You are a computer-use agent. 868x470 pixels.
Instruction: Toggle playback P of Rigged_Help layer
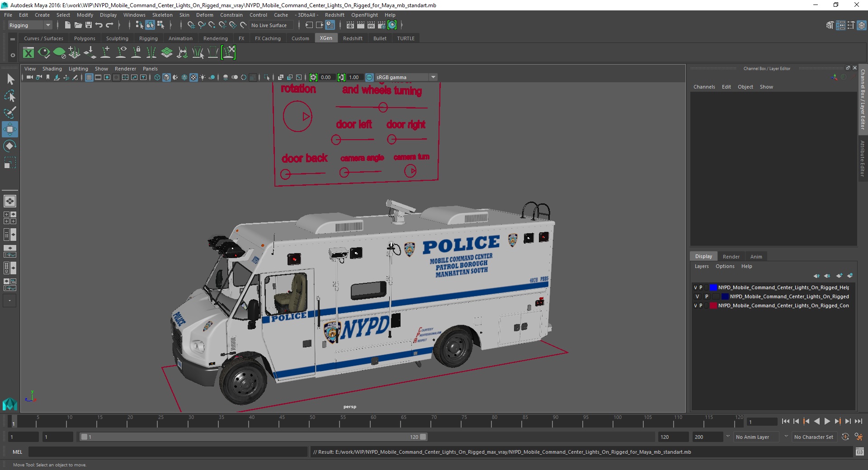click(x=701, y=287)
